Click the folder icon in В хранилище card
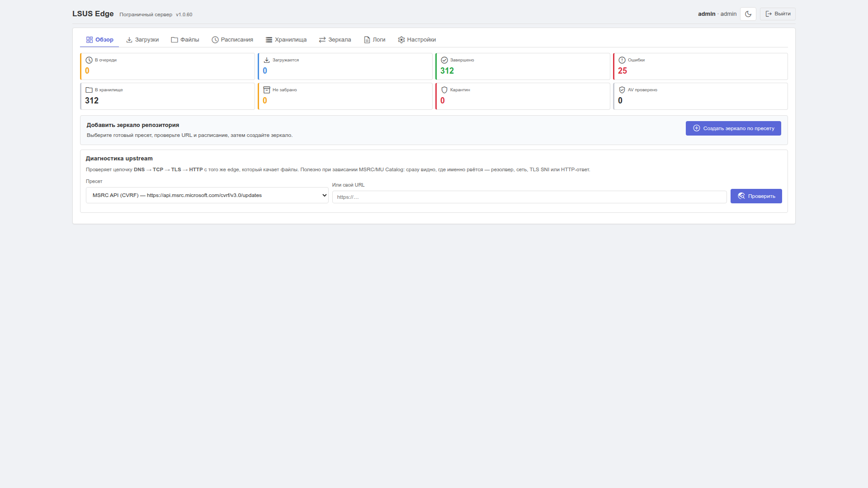This screenshot has width=868, height=488. (x=89, y=90)
